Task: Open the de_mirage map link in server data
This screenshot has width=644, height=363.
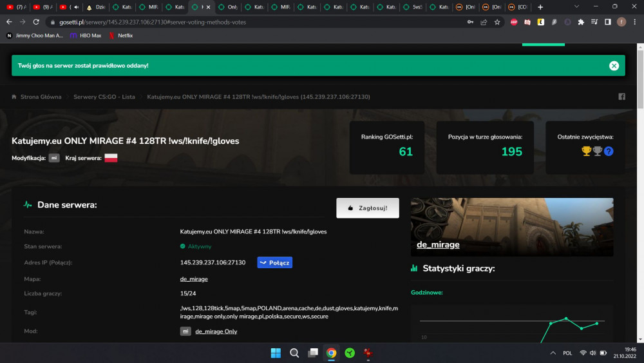Action: point(194,279)
